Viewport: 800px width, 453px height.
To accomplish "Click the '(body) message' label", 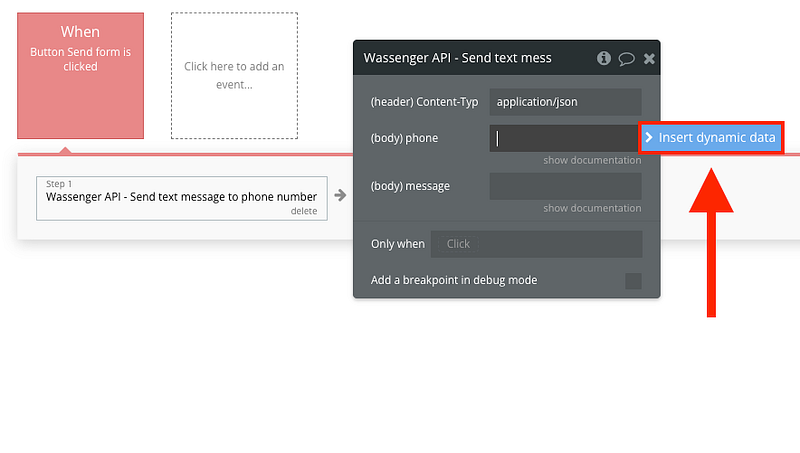I will click(410, 186).
